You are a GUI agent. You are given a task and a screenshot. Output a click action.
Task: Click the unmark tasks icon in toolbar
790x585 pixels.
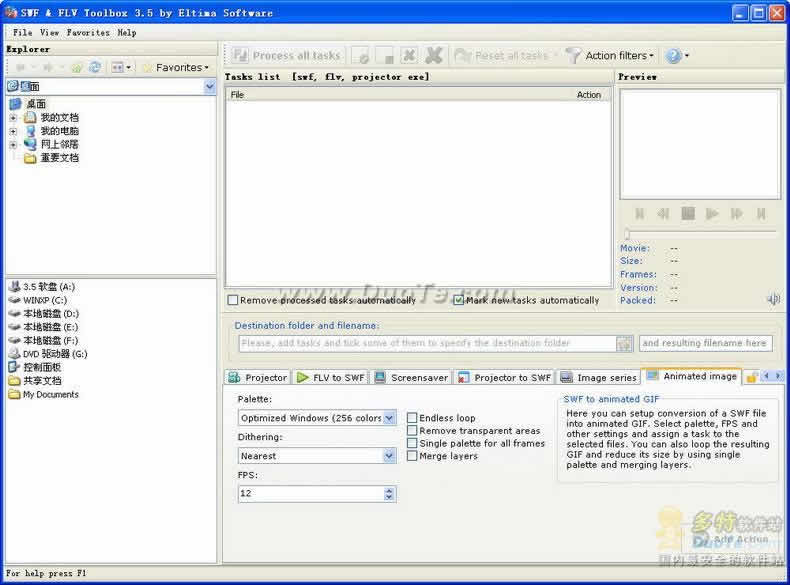pyautogui.click(x=385, y=55)
